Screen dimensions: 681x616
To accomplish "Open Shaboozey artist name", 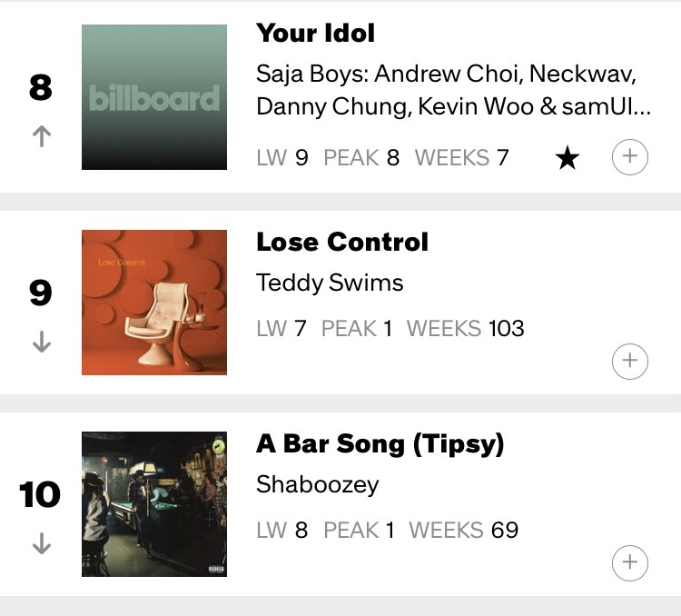I will click(x=317, y=484).
